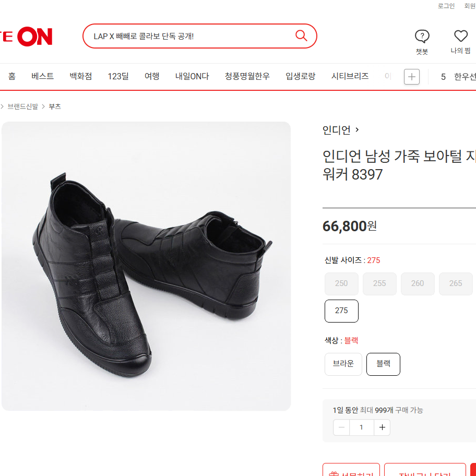The image size is (476, 476).
Task: Select shoe size 250
Action: (x=341, y=283)
